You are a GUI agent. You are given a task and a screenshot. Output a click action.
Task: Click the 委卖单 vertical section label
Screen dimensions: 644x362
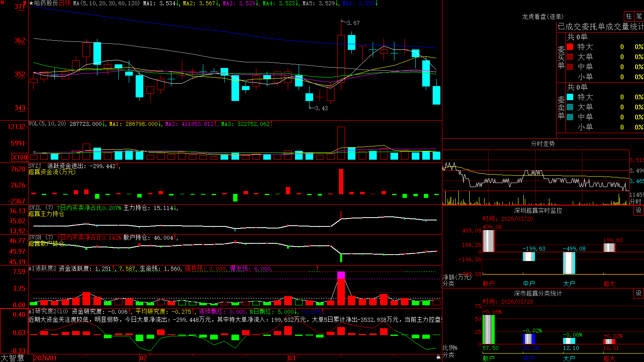(x=561, y=108)
